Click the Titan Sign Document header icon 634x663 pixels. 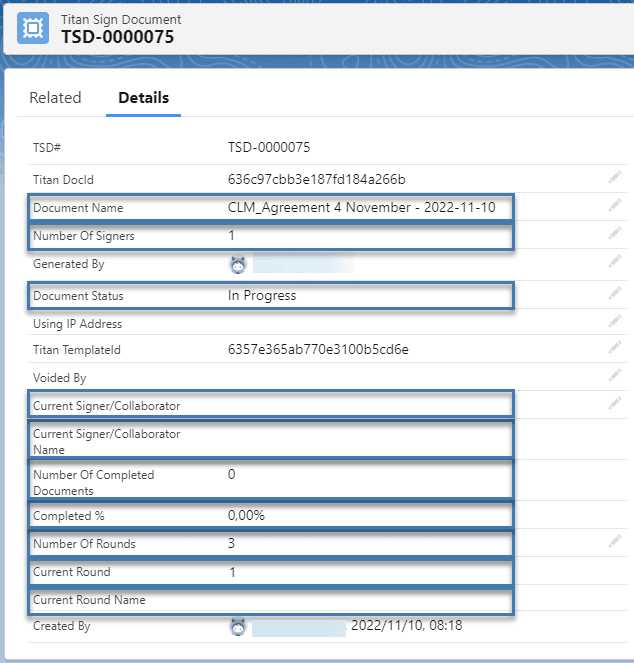tap(33, 28)
